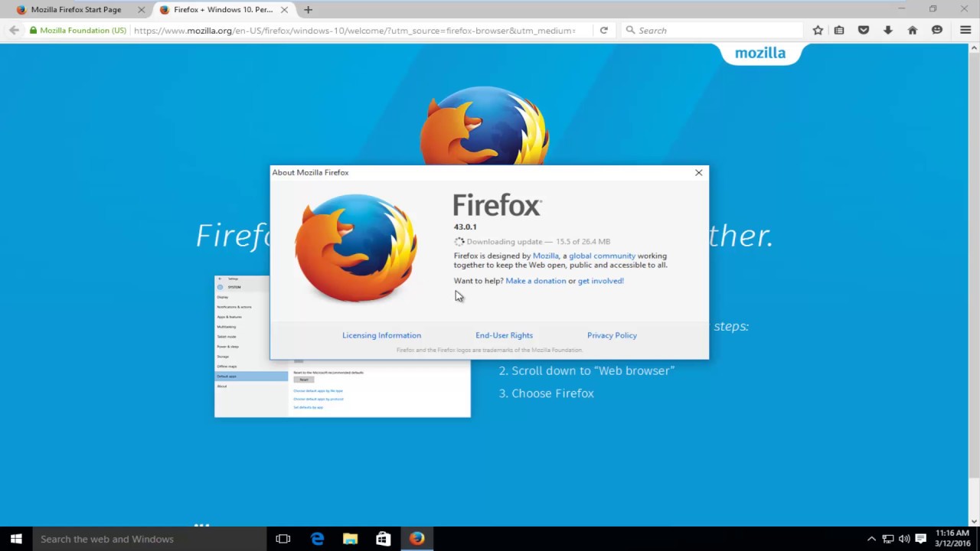Click the Mozilla Foundation (US) security badge

tap(78, 31)
